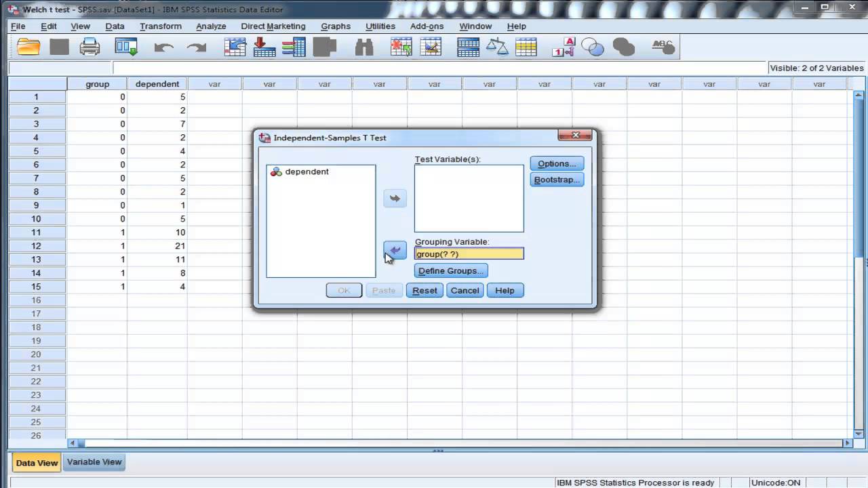This screenshot has width=868, height=488.
Task: Open data document folder icon
Action: tap(29, 47)
